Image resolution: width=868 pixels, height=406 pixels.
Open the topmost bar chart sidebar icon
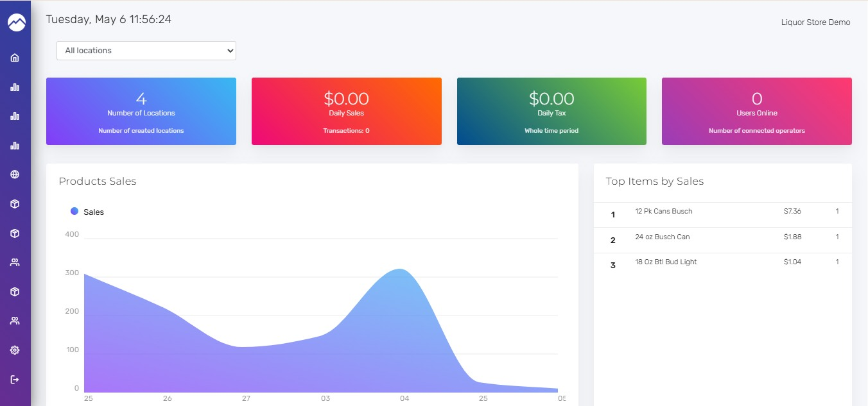click(x=15, y=87)
